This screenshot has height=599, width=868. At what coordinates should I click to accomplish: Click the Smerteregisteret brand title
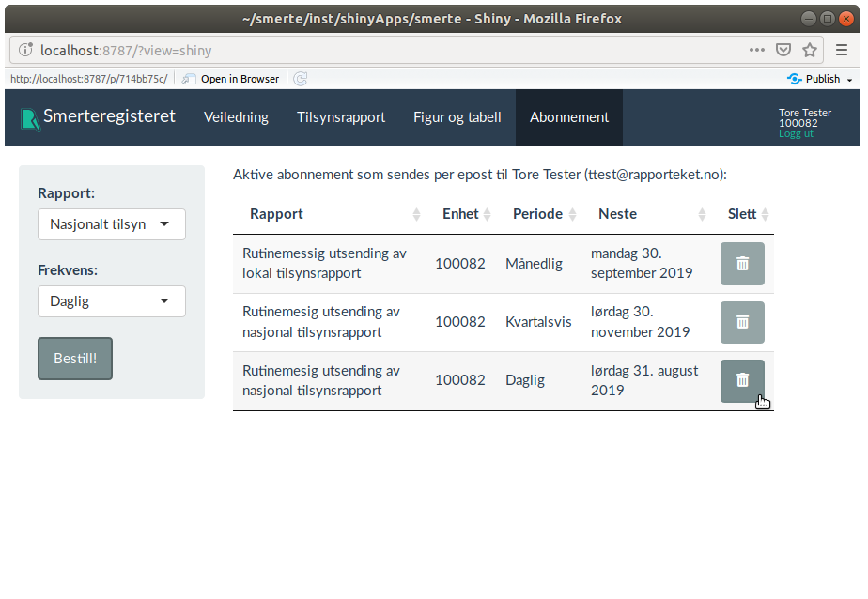point(109,116)
